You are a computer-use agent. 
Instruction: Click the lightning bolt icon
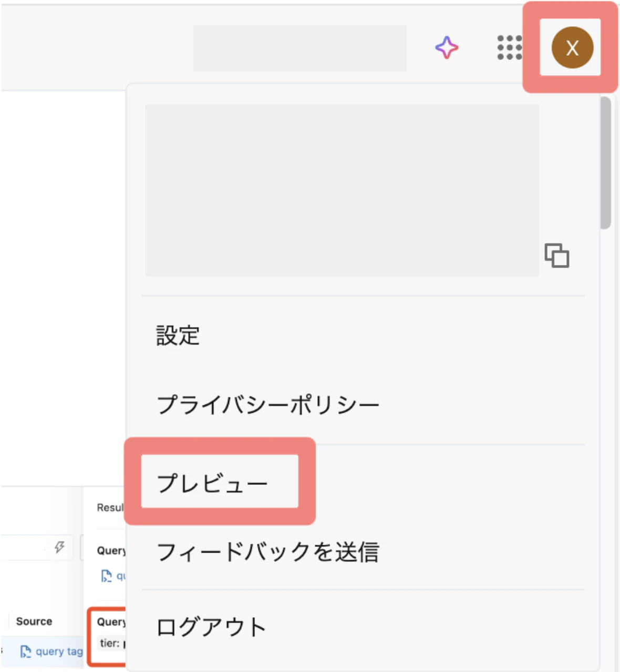59,547
